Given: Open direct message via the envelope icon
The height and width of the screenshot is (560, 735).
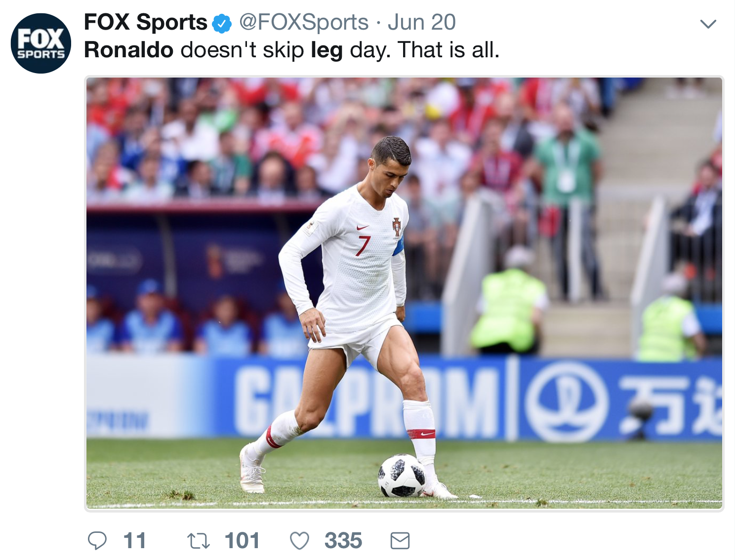Looking at the screenshot, I should click(400, 541).
